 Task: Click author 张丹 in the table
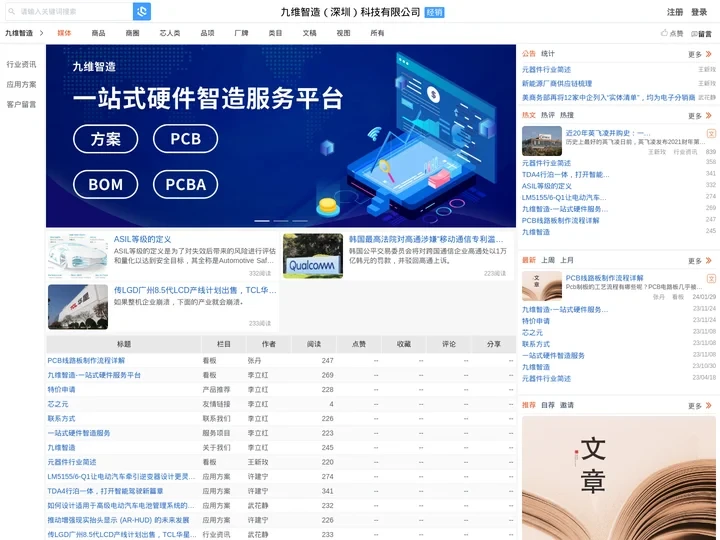click(254, 360)
